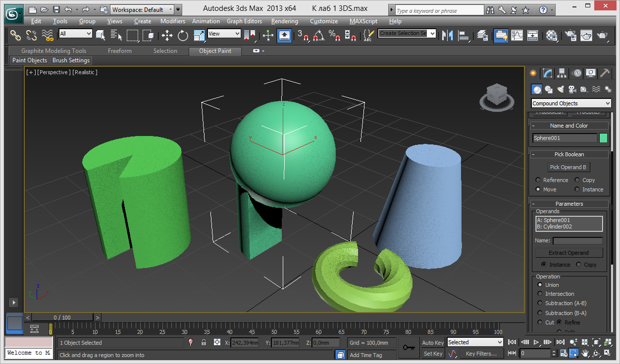This screenshot has width=620, height=364.
Task: Switch to the Freeform ribbon tab
Action: click(x=120, y=51)
